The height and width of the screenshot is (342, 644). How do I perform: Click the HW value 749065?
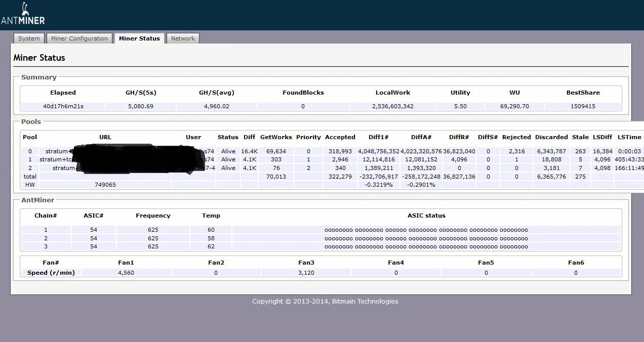click(x=105, y=185)
